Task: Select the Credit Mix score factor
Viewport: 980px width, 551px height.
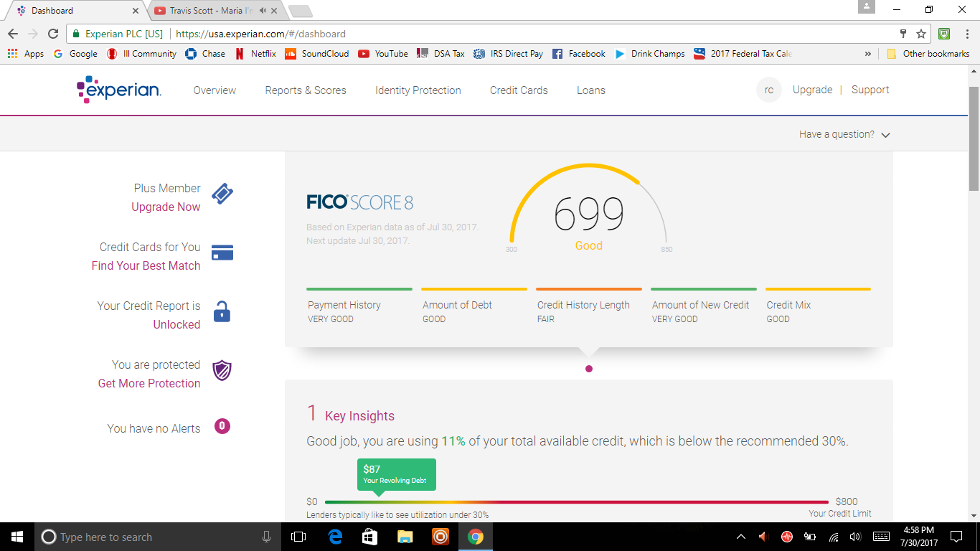Action: click(819, 306)
